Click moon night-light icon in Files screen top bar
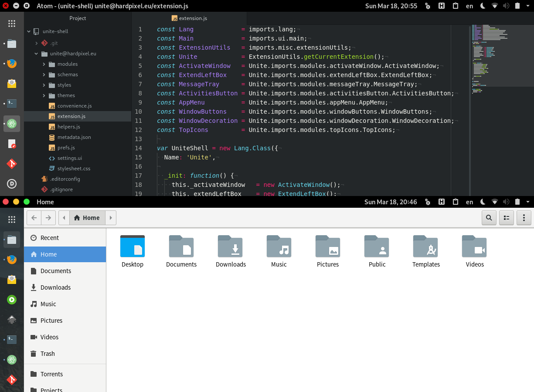534x392 pixels. (x=483, y=202)
